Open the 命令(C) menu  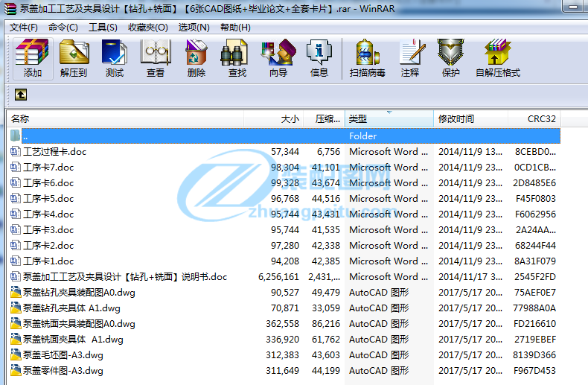[x=63, y=28]
